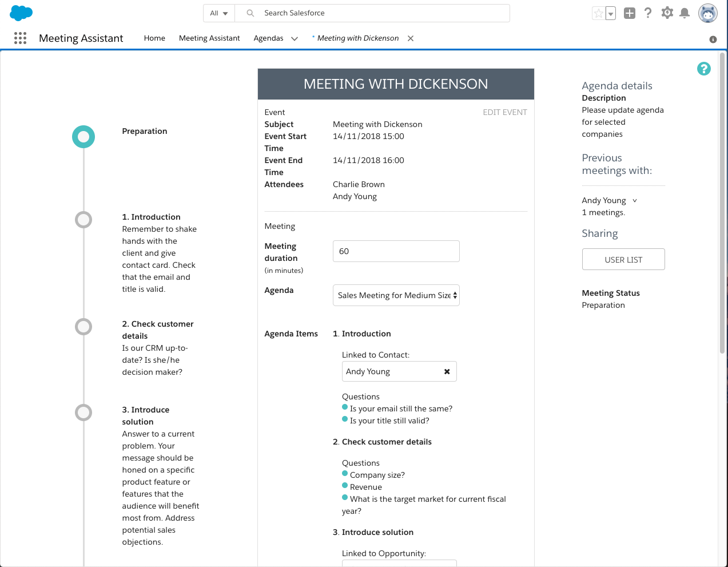Click the Event End value 14/11/2018 16:00
This screenshot has width=728, height=567.
pos(368,160)
